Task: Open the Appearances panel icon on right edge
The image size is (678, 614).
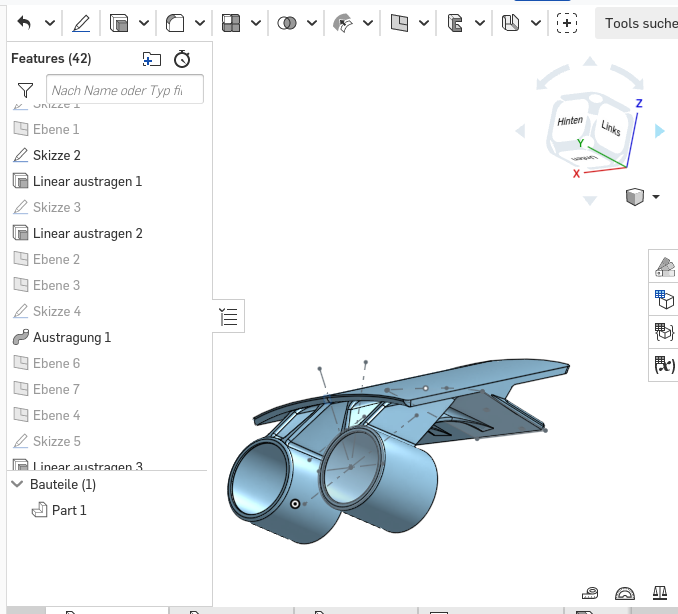Action: coord(664,267)
